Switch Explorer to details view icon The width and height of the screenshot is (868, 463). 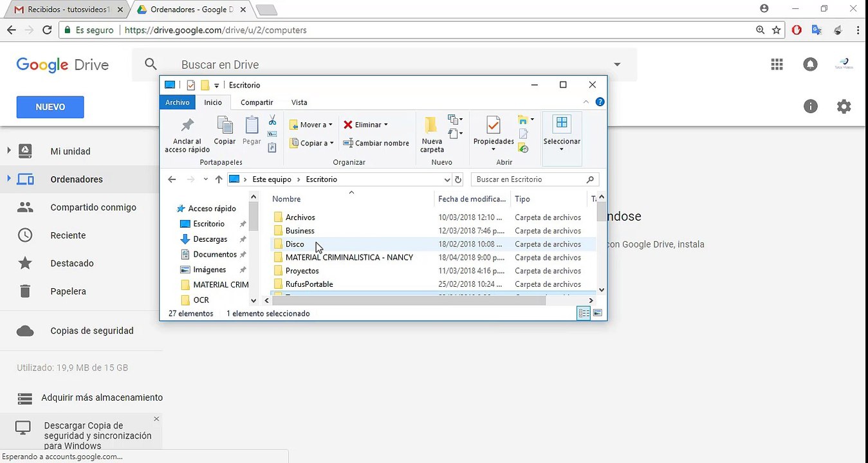pos(584,313)
